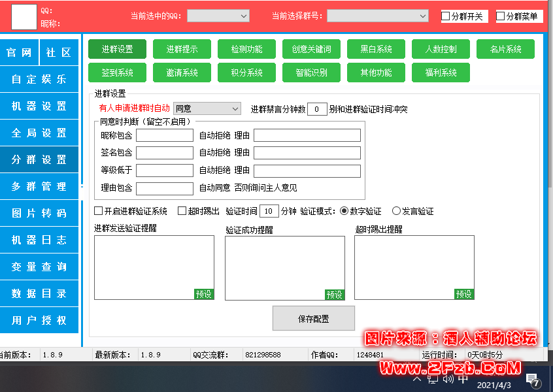Open the 当前选中的QQ dropdown

point(218,16)
